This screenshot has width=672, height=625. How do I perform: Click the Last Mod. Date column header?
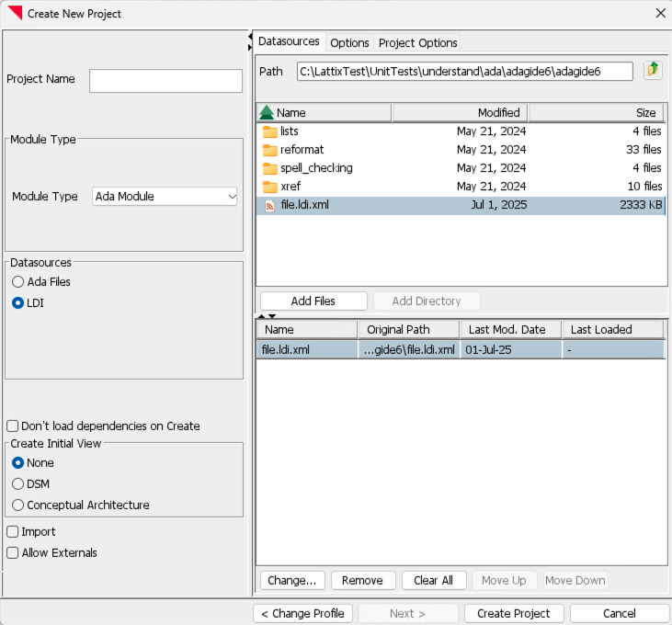[x=511, y=329]
